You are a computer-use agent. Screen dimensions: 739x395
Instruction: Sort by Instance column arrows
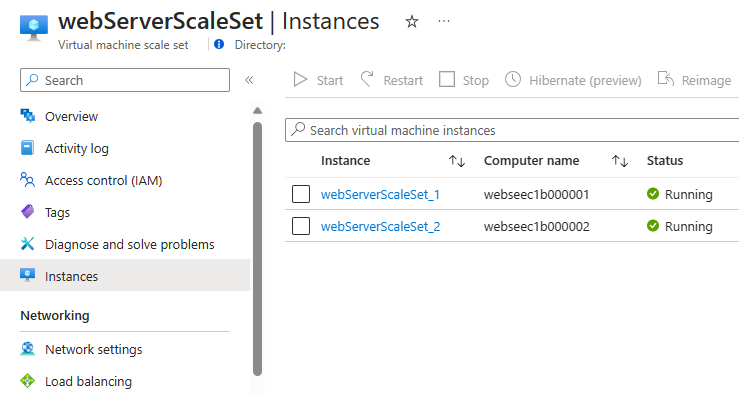[x=457, y=161]
